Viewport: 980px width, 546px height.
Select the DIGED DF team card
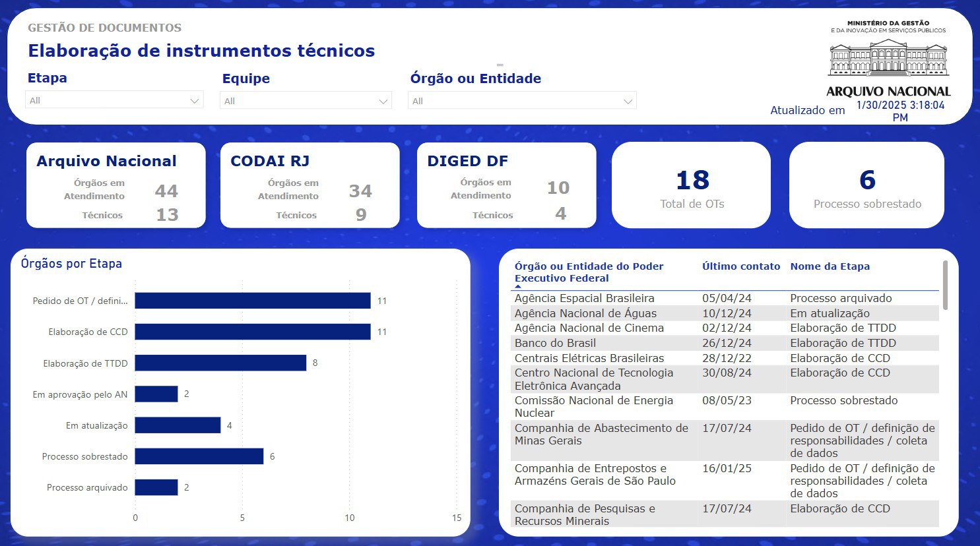[x=506, y=185]
